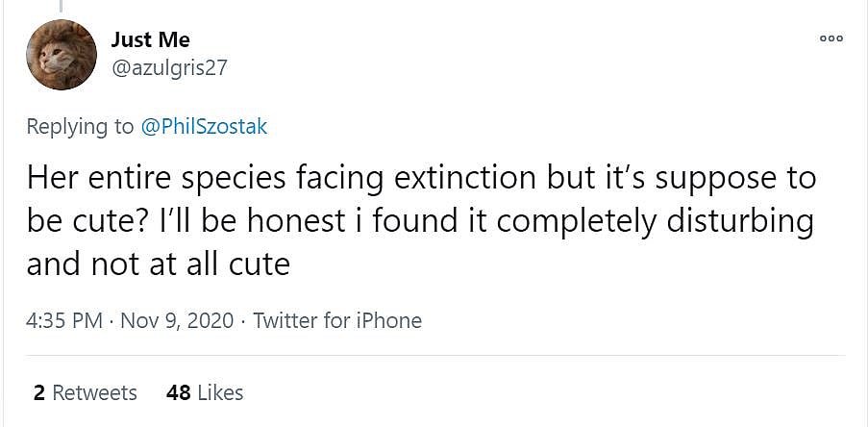
Task: Click the like count number 48
Action: tap(178, 392)
